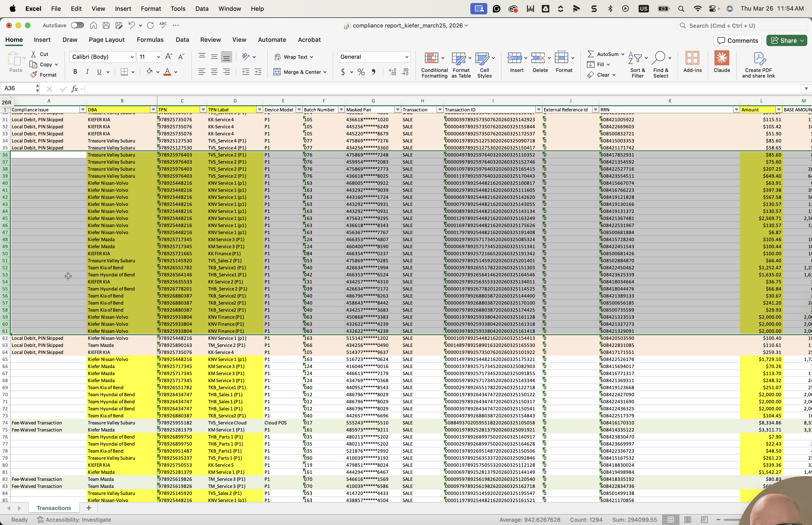Toggle the AutoSave switch

[x=77, y=25]
